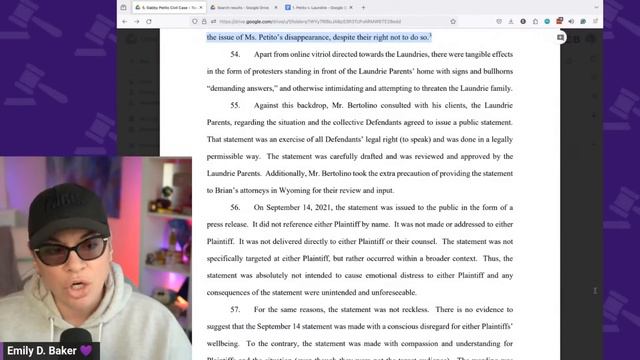Open the red extension with badge
The width and height of the screenshot is (640, 360).
point(559,21)
